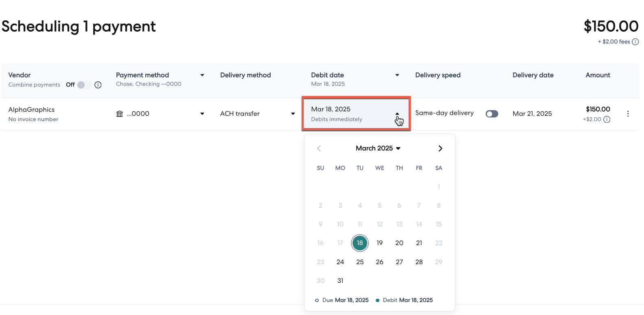This screenshot has height=315, width=644.
Task: Open Payment method header dropdown
Action: tap(202, 75)
